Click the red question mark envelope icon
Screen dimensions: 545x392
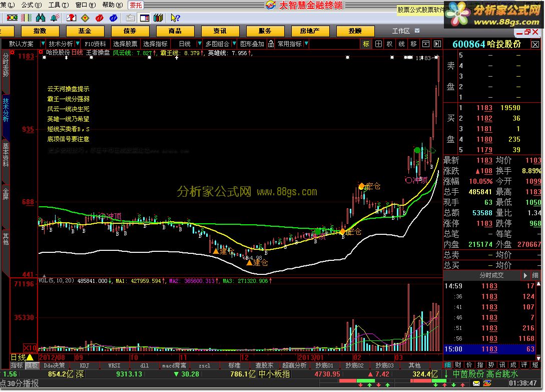click(71, 18)
